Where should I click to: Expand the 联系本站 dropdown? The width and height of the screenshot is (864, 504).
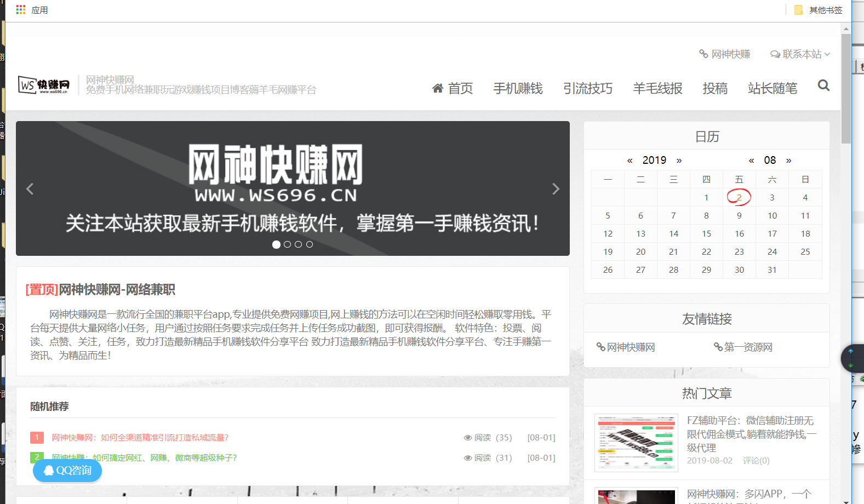coord(800,54)
